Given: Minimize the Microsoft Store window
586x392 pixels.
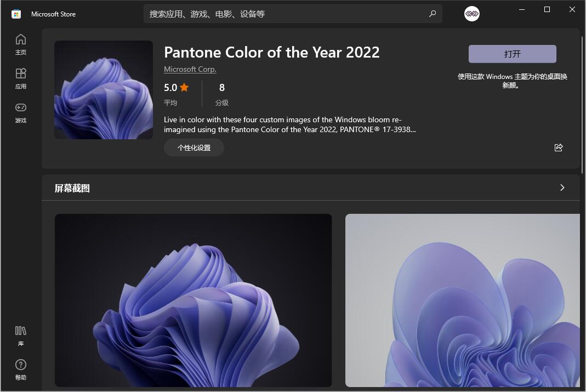Looking at the screenshot, I should [522, 10].
